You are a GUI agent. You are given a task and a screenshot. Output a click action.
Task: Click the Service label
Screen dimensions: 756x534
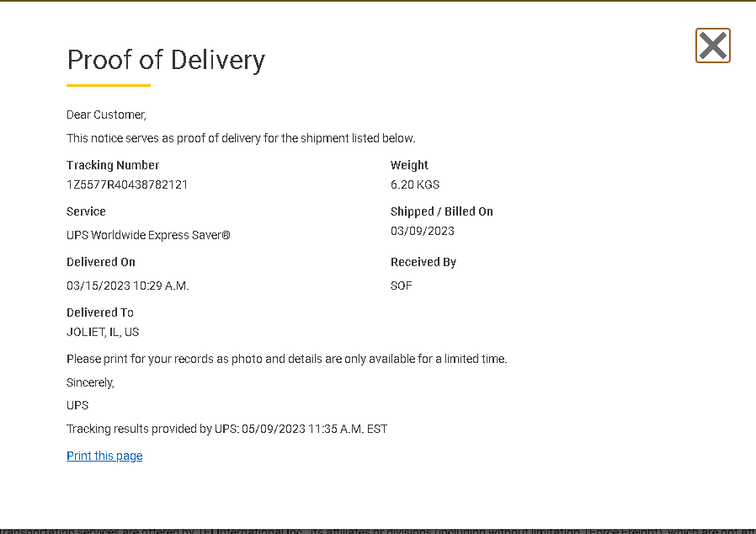tap(86, 211)
